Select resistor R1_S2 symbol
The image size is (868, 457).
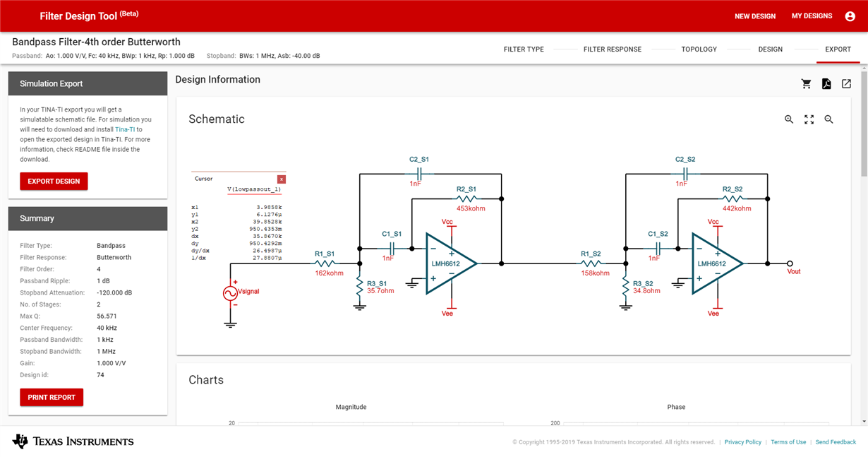591,263
